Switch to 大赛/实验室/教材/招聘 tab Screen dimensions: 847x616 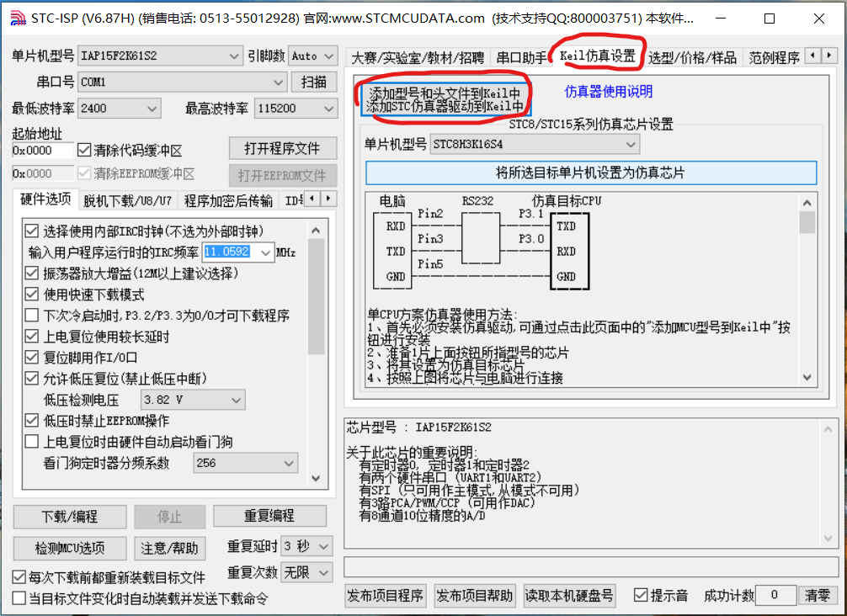coord(418,57)
